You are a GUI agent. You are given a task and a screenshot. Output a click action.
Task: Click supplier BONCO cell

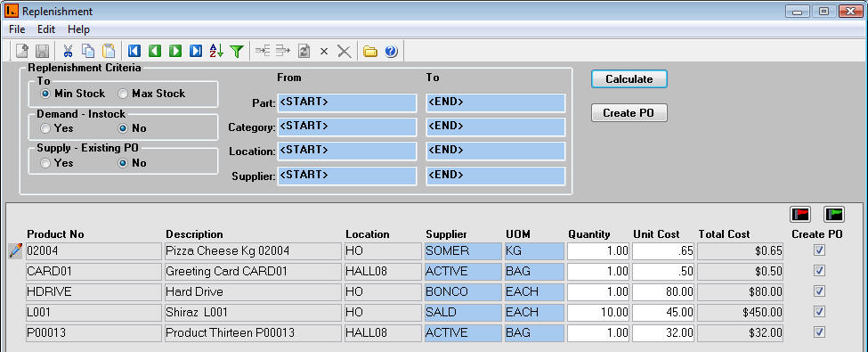[x=463, y=291]
